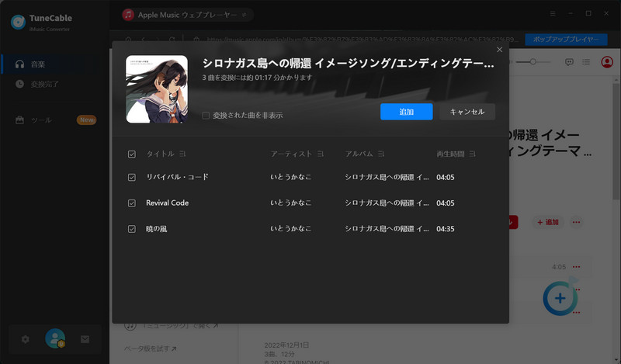Image resolution: width=621 pixels, height=364 pixels.
Task: Reload the page with the refresh icon
Action: point(172,40)
